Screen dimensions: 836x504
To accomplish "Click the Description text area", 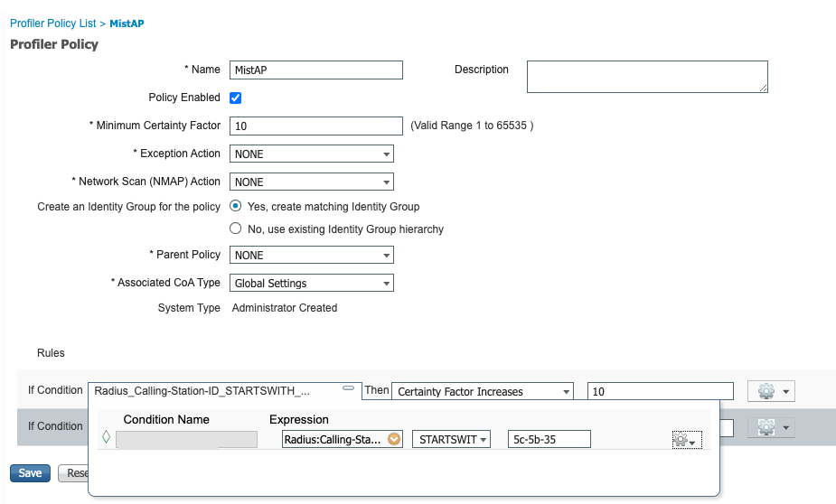I will (646, 77).
